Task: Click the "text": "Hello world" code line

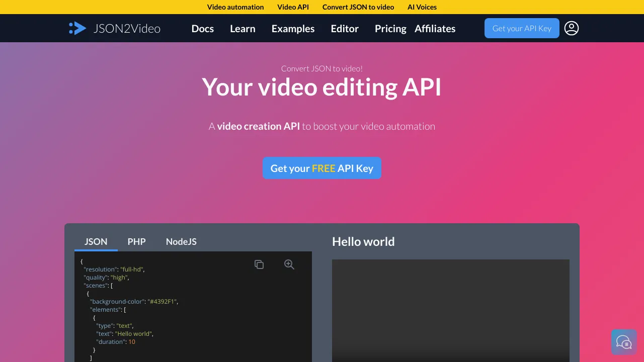Action: click(125, 334)
